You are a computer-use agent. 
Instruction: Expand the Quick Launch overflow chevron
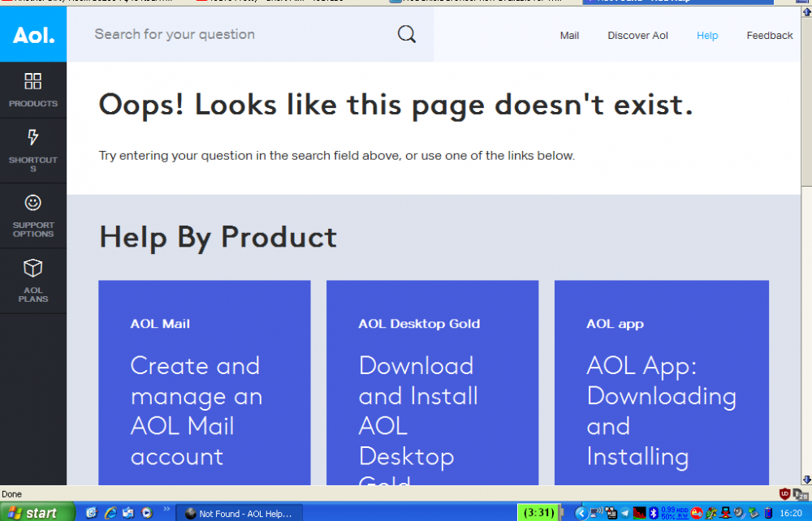coord(167,510)
